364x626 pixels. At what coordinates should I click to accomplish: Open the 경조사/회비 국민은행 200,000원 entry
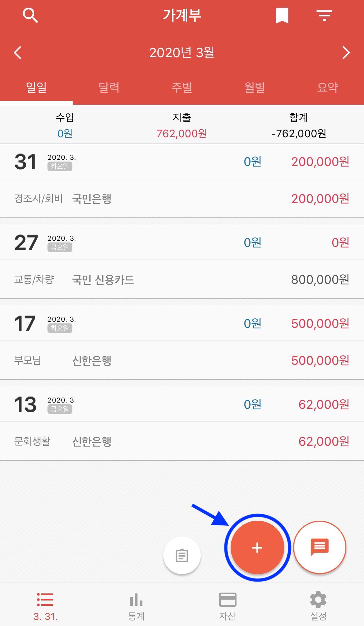point(182,199)
